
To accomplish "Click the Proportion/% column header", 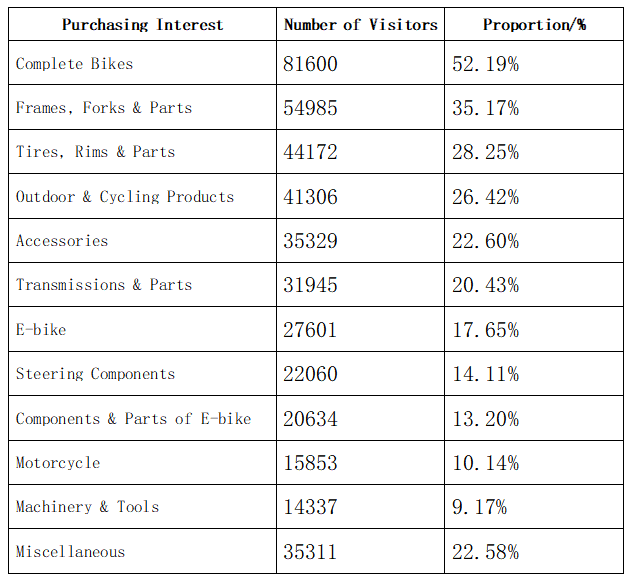I will point(534,24).
